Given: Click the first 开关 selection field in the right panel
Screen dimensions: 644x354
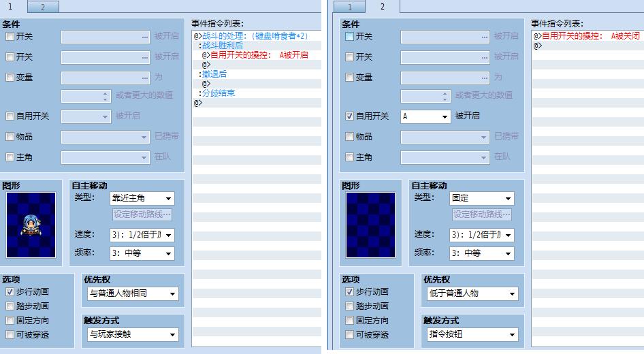Looking at the screenshot, I should 445,37.
